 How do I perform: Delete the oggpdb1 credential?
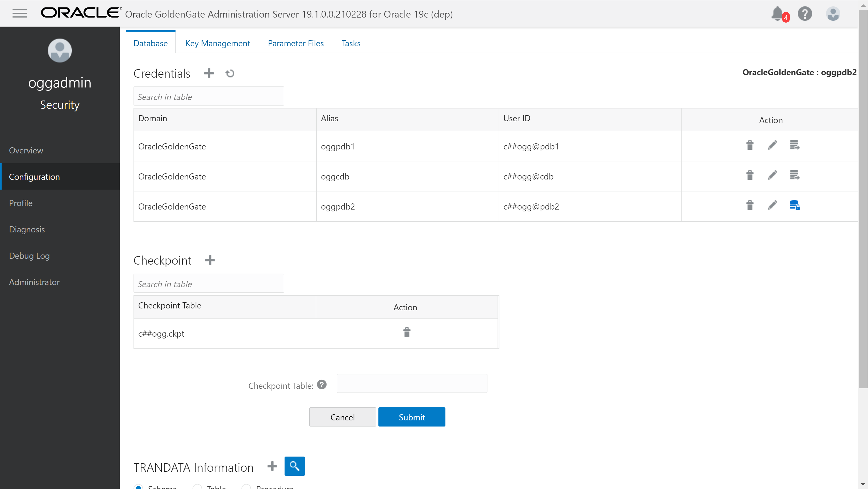(749, 146)
